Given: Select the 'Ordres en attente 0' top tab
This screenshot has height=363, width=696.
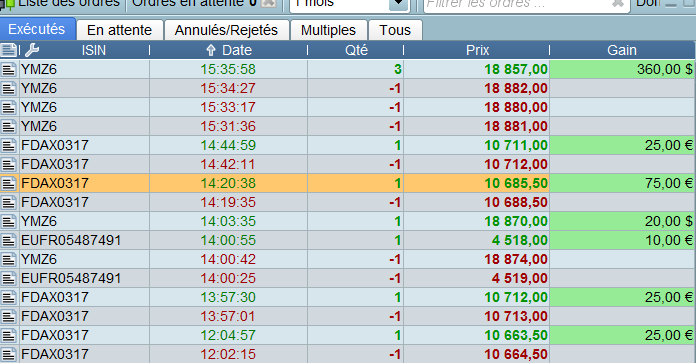Looking at the screenshot, I should click(x=194, y=4).
